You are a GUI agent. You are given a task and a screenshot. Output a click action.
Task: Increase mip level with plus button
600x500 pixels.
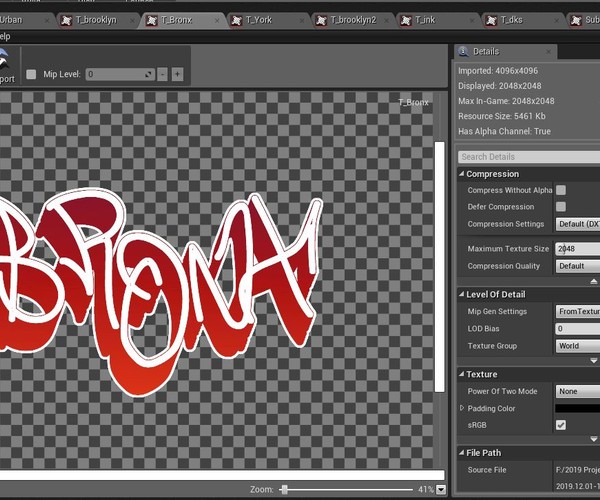click(x=177, y=74)
